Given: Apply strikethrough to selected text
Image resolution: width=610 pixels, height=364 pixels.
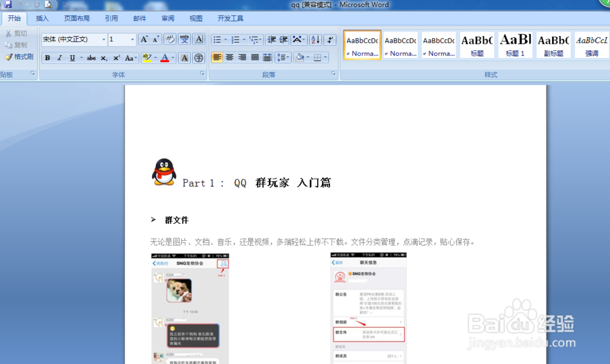Looking at the screenshot, I should click(x=91, y=57).
